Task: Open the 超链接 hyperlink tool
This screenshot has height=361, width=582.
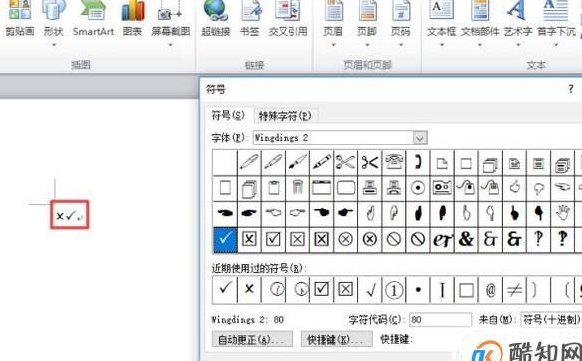Action: [216, 19]
